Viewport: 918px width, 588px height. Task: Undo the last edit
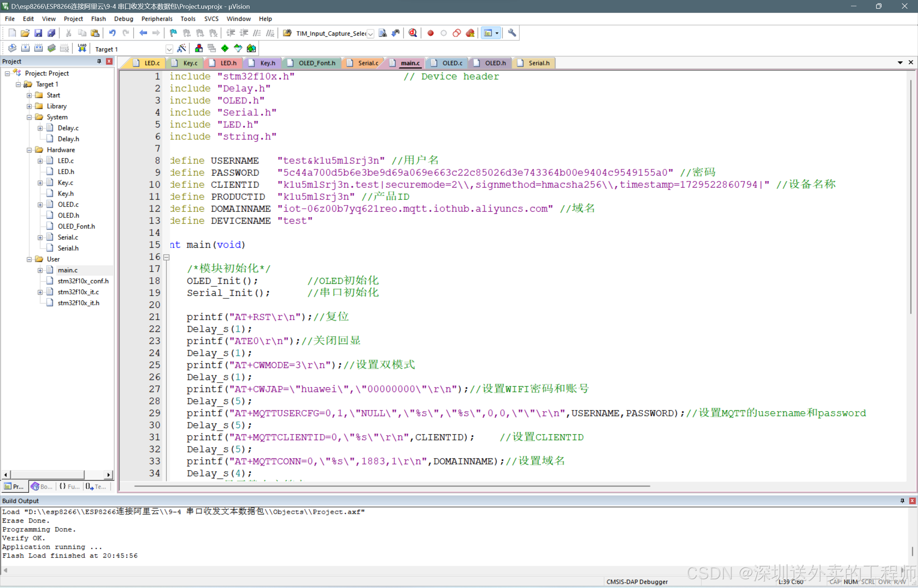[112, 33]
